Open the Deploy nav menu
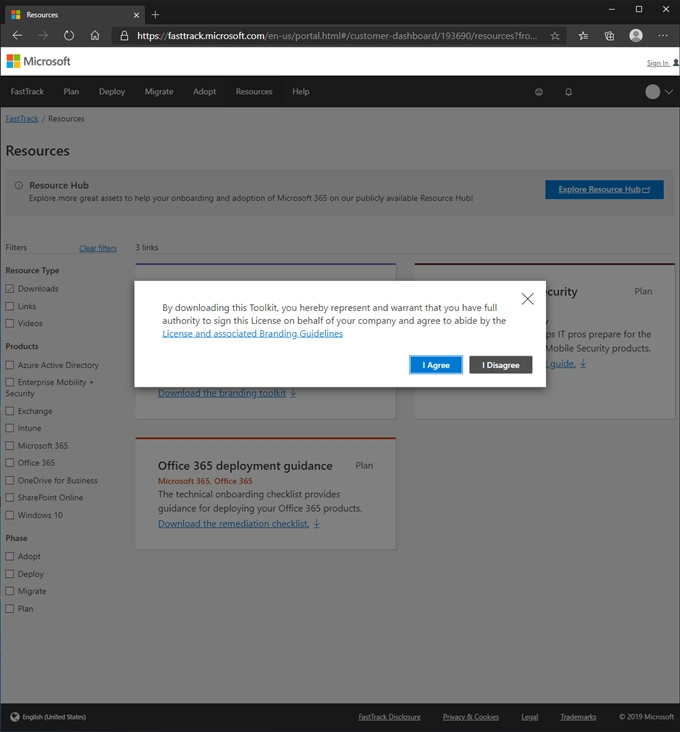Image resolution: width=680 pixels, height=732 pixels. tap(112, 92)
